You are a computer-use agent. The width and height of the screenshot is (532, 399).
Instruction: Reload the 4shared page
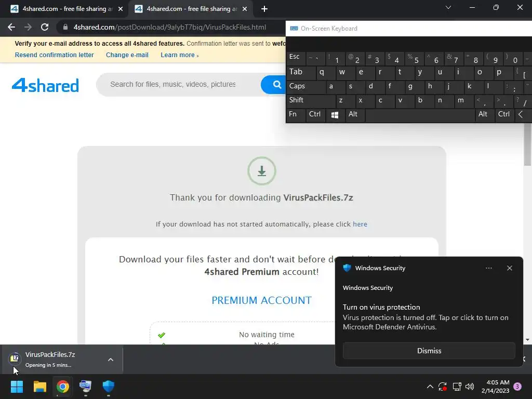click(45, 27)
